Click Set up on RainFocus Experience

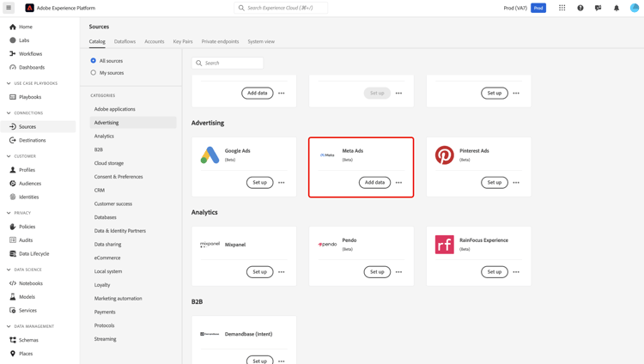click(495, 272)
